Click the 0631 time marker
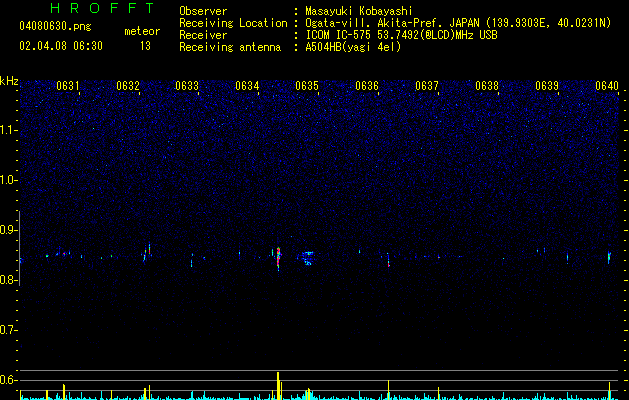 (x=68, y=86)
